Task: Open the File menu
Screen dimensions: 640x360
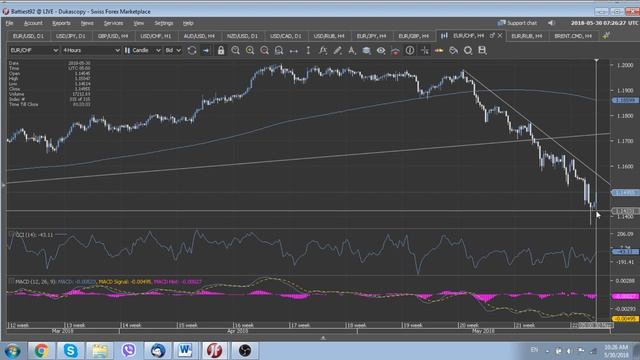Action: [x=9, y=23]
